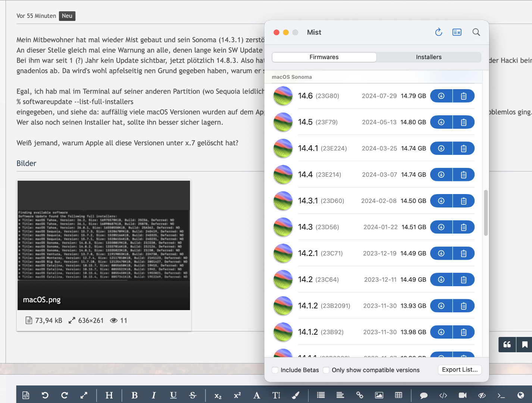The image size is (532, 403).
Task: Click the "macOS Sonoma" section header in Mist
Action: (292, 77)
